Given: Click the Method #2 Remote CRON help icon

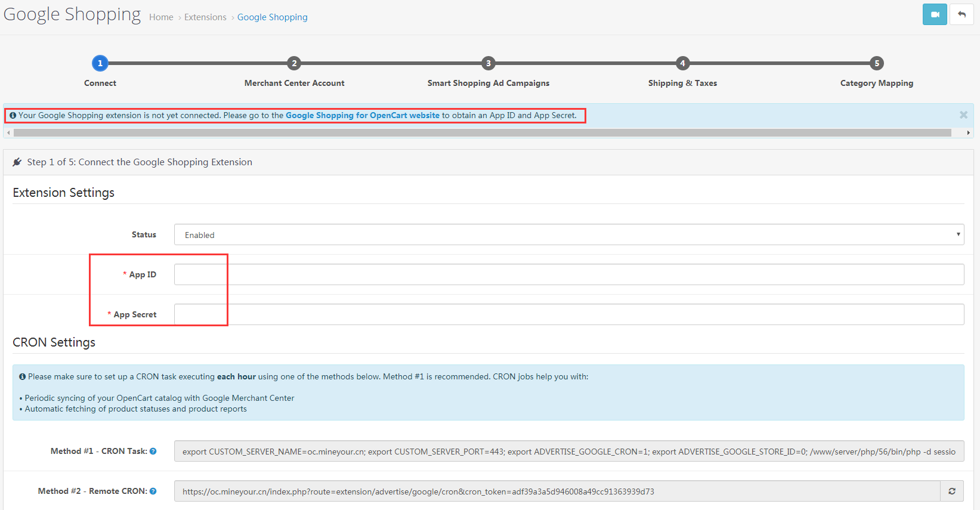Looking at the screenshot, I should [153, 491].
